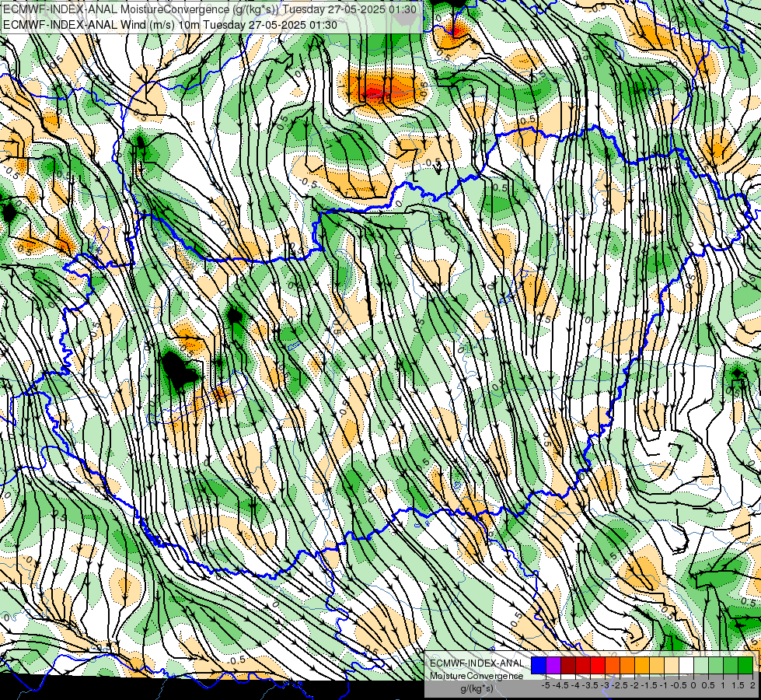Click the '1.5' legend tick label
Viewport: 761px width, 700px height.
738,685
